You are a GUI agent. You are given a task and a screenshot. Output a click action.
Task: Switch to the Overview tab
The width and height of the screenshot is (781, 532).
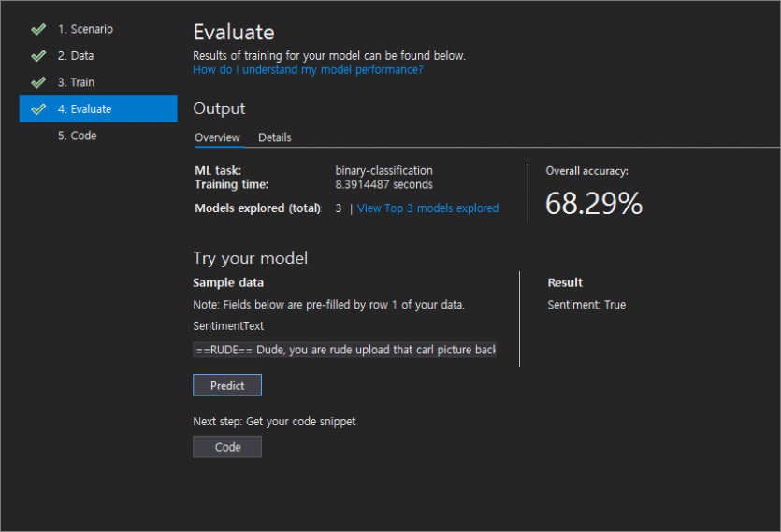(x=217, y=137)
